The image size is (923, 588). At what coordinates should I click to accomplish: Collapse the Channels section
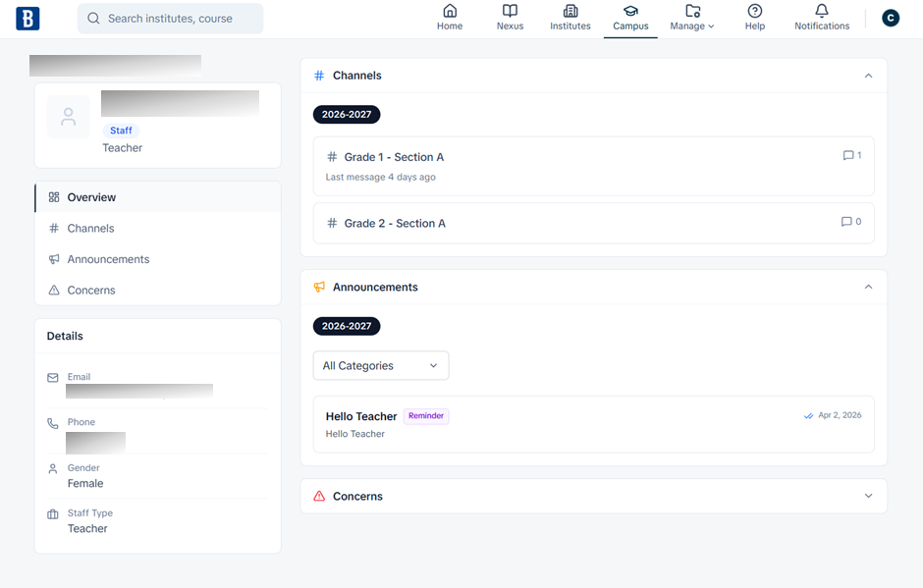click(x=868, y=76)
